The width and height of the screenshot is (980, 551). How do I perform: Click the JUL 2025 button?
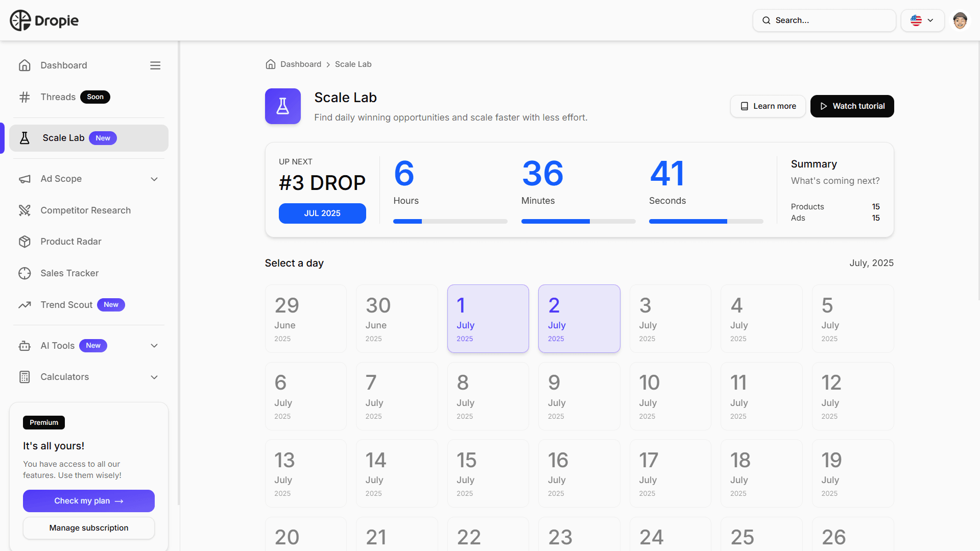coord(322,213)
